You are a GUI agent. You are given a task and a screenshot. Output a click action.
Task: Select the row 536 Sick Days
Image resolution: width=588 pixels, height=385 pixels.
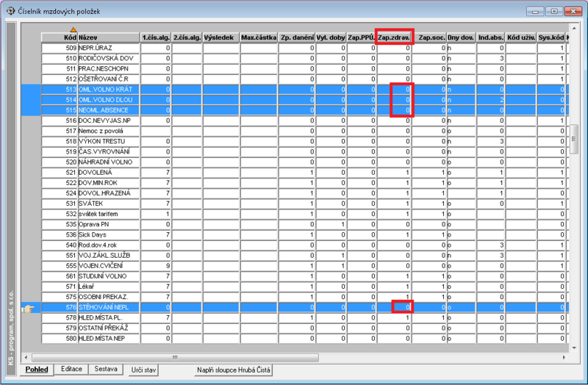(x=304, y=234)
